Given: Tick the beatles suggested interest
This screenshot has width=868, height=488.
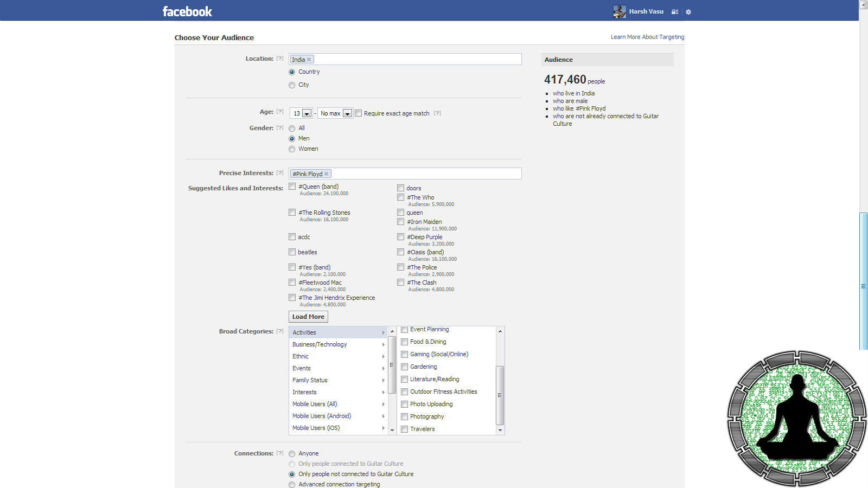Looking at the screenshot, I should click(x=292, y=252).
